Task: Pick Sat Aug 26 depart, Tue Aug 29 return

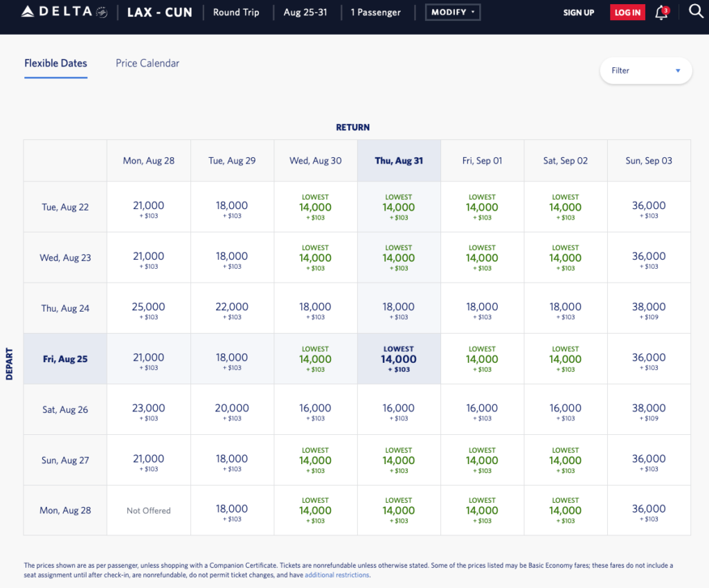Action: pos(232,409)
